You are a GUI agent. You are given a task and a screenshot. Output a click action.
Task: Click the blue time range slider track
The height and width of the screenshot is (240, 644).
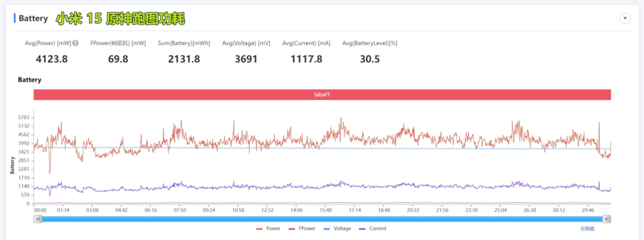point(323,219)
